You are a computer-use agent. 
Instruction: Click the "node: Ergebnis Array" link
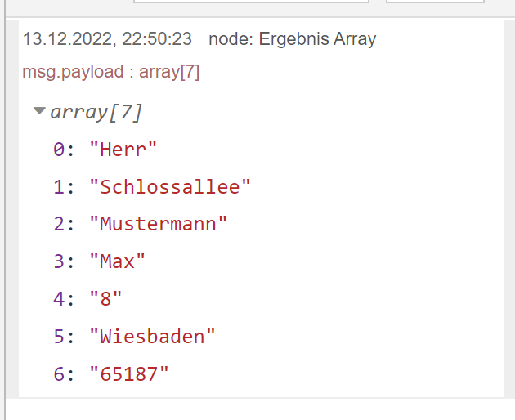292,38
